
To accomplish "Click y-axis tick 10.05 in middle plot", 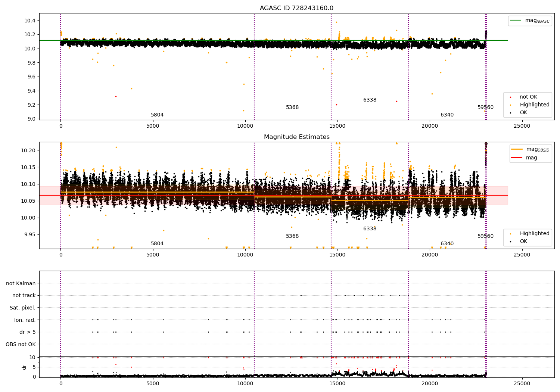I will (x=28, y=201).
